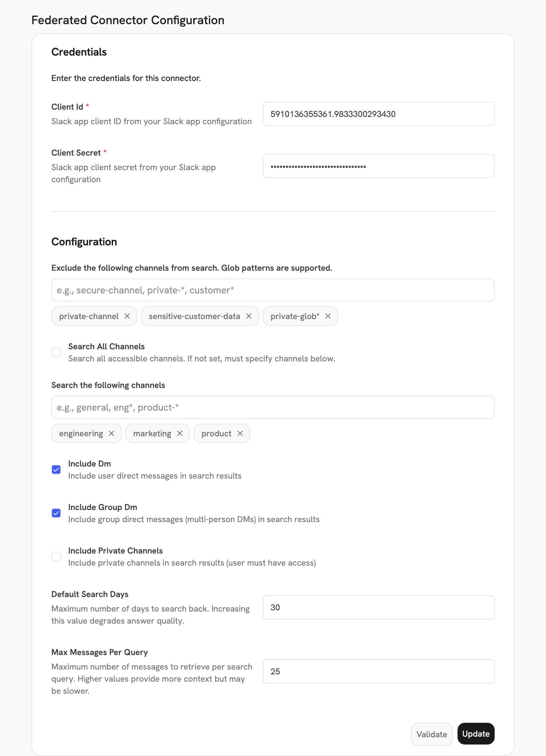Enable Include Private Channels

56,556
